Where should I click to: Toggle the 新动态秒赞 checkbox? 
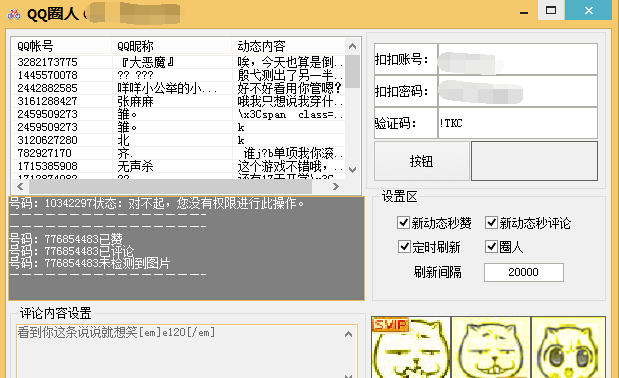[403, 223]
